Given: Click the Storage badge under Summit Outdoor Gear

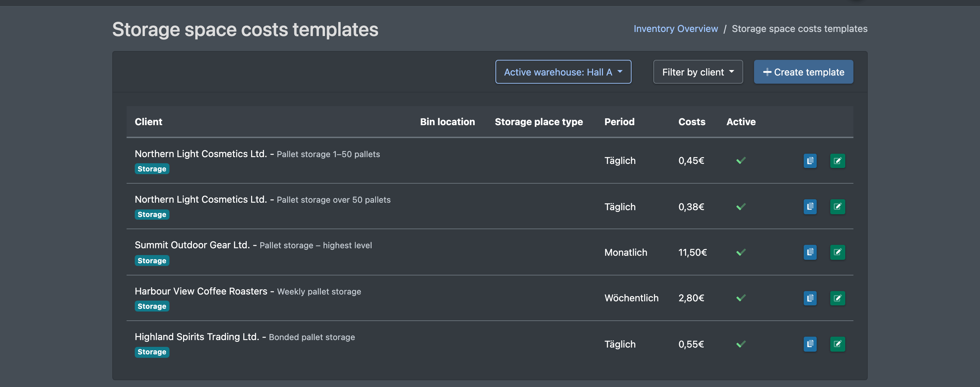Looking at the screenshot, I should (x=152, y=261).
